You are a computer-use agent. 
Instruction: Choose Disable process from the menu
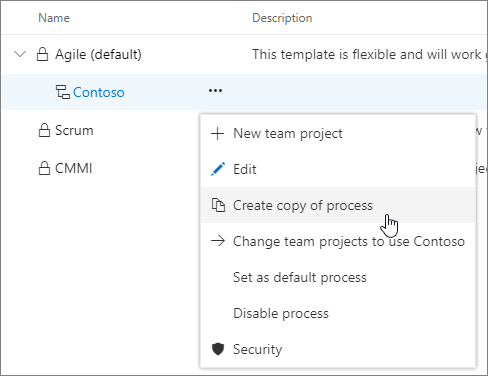[x=338, y=313]
